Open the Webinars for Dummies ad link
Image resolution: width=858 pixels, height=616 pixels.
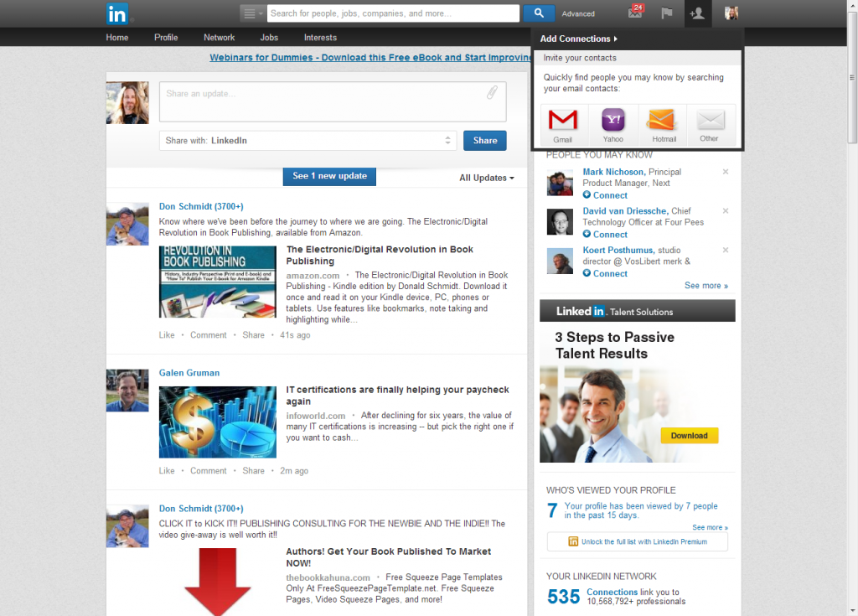click(x=370, y=58)
